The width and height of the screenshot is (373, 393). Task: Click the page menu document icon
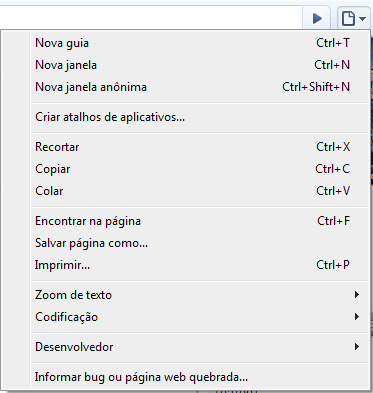348,18
